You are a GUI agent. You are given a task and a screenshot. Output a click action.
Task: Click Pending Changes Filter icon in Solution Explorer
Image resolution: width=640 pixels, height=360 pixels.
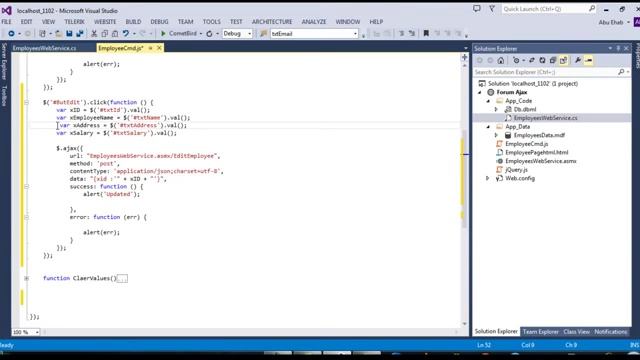click(516, 60)
